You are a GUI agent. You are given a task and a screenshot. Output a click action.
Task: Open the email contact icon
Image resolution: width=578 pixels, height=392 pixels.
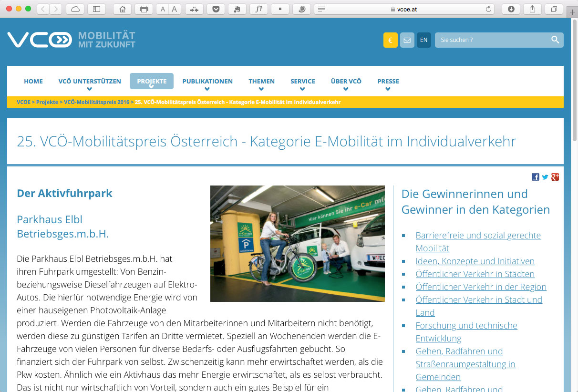407,40
